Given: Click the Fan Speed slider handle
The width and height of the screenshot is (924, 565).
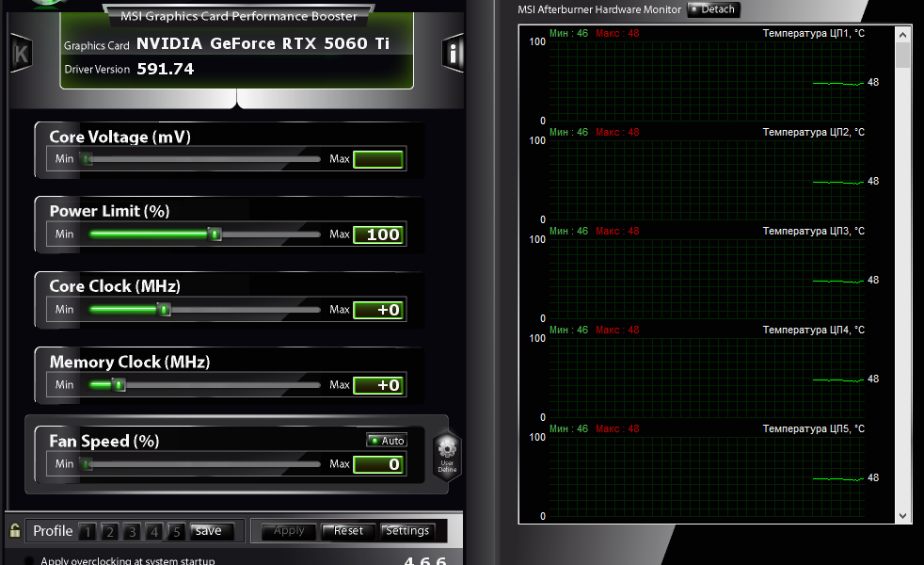Looking at the screenshot, I should tap(88, 464).
